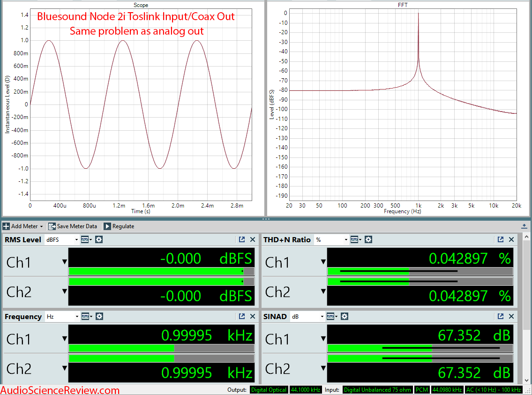The image size is (532, 395).
Task: Expand SINAD Ch2 channel arrow
Action: point(323,368)
